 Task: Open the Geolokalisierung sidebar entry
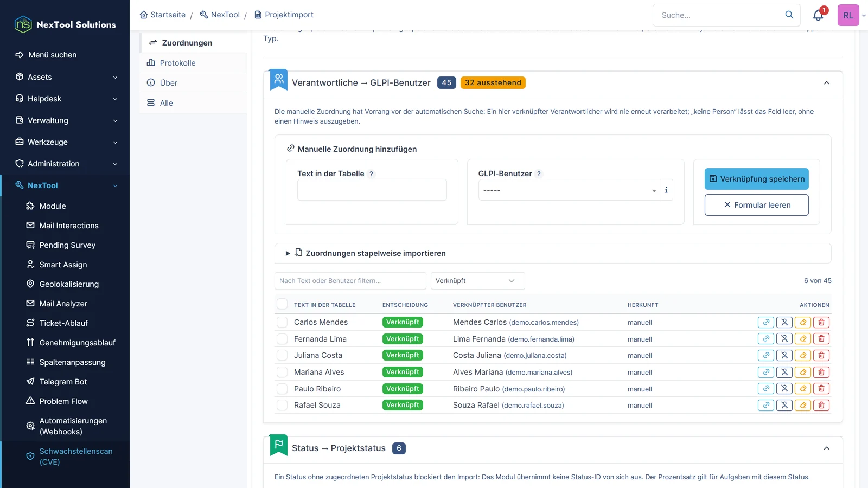click(x=69, y=284)
